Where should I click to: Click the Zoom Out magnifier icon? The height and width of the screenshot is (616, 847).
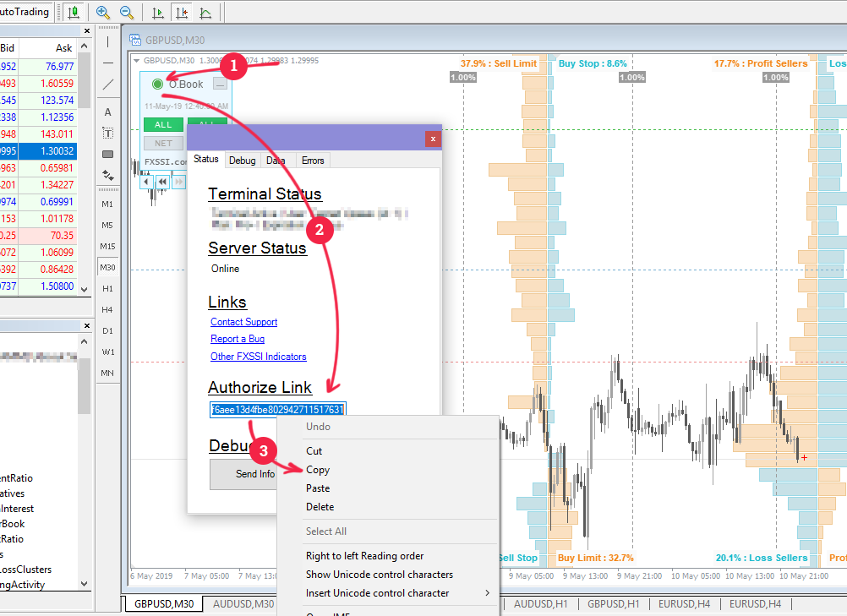coord(127,13)
